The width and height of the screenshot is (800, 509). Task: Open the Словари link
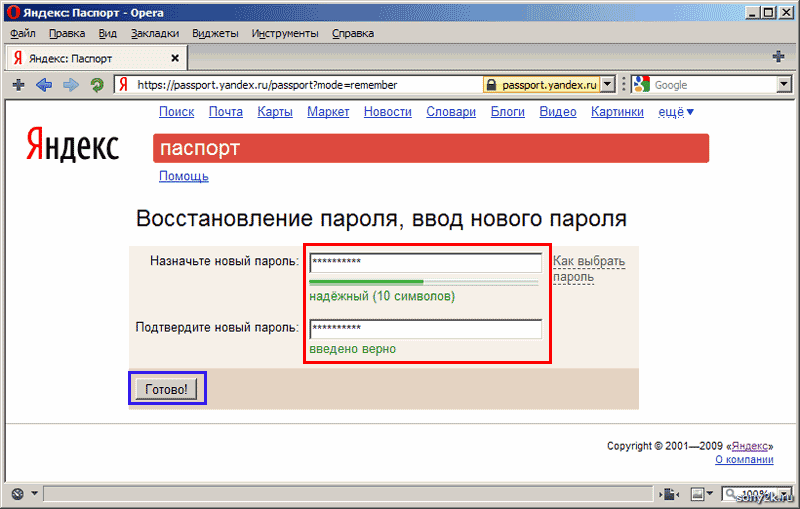click(x=451, y=112)
